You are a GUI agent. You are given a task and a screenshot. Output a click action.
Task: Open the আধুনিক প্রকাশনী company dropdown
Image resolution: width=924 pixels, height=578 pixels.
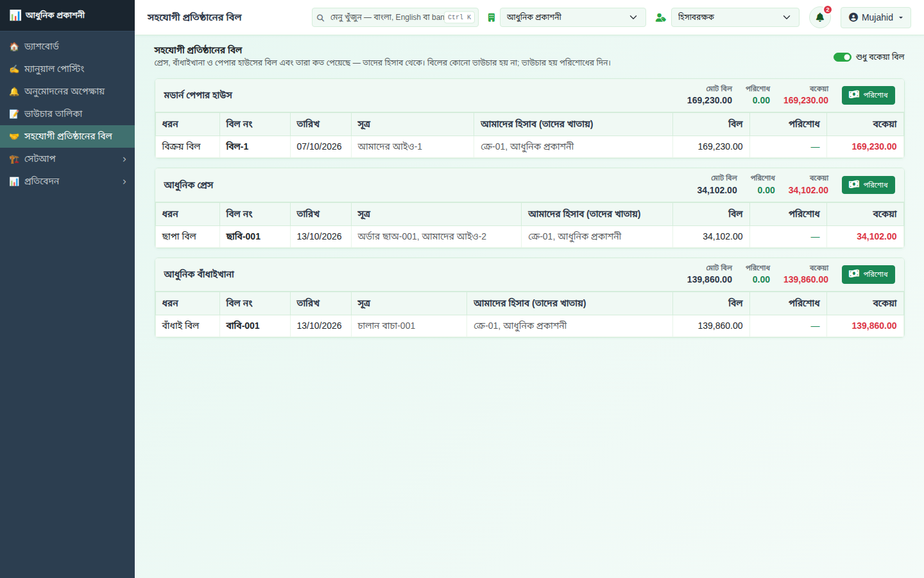tap(573, 17)
